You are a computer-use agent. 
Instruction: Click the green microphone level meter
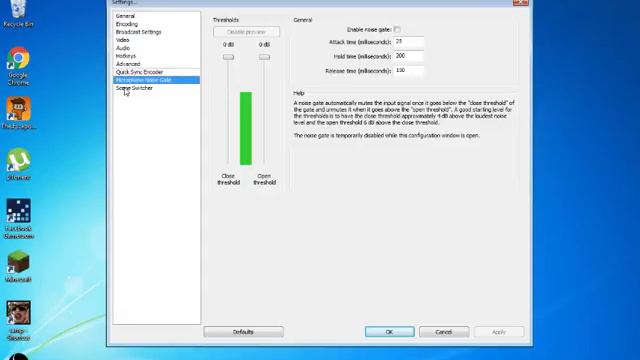(246, 129)
